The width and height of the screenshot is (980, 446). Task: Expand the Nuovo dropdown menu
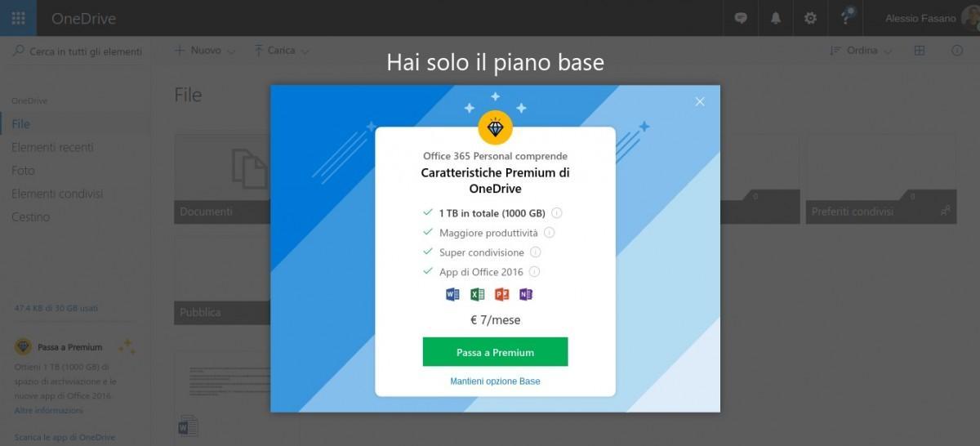[204, 51]
